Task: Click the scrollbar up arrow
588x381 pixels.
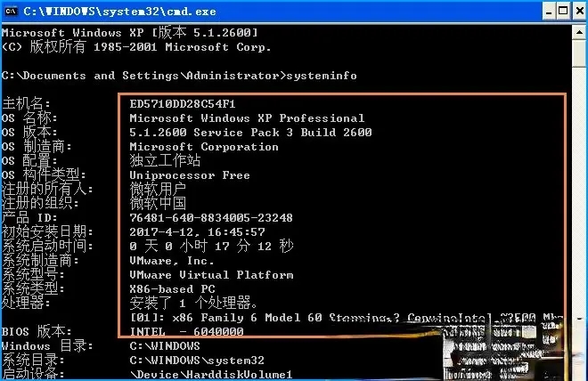Action: click(580, 32)
